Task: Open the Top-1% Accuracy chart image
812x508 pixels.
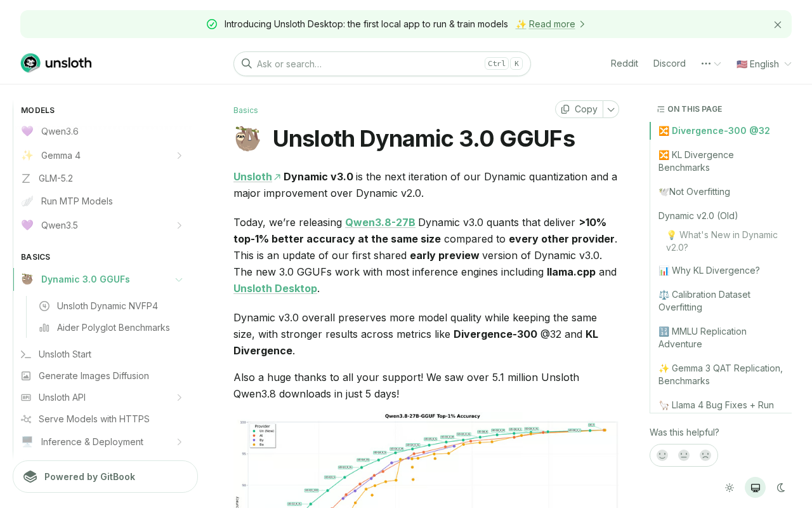Action: (x=426, y=460)
